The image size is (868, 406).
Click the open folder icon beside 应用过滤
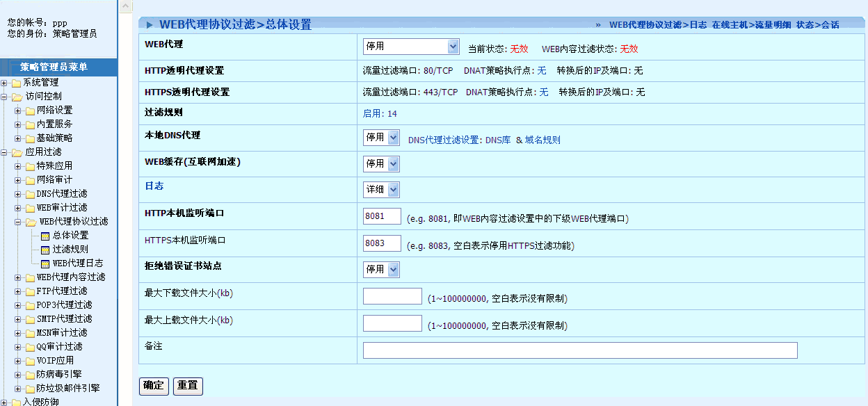[x=17, y=152]
